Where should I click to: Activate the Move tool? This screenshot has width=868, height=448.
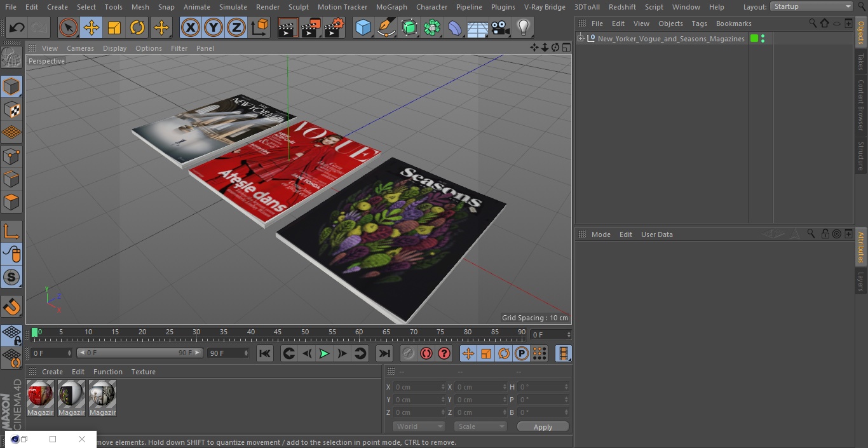(92, 27)
